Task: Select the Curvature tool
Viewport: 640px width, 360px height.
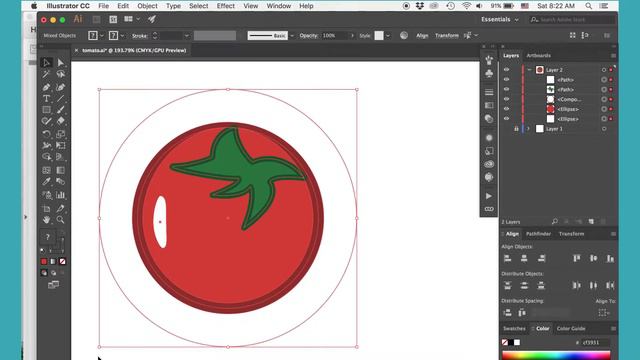Action: [x=60, y=87]
